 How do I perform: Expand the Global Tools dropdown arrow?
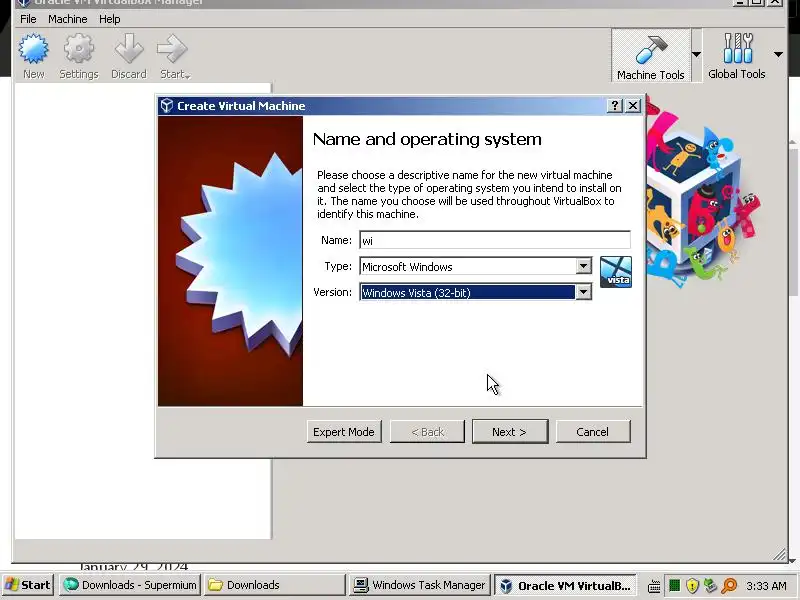[778, 54]
